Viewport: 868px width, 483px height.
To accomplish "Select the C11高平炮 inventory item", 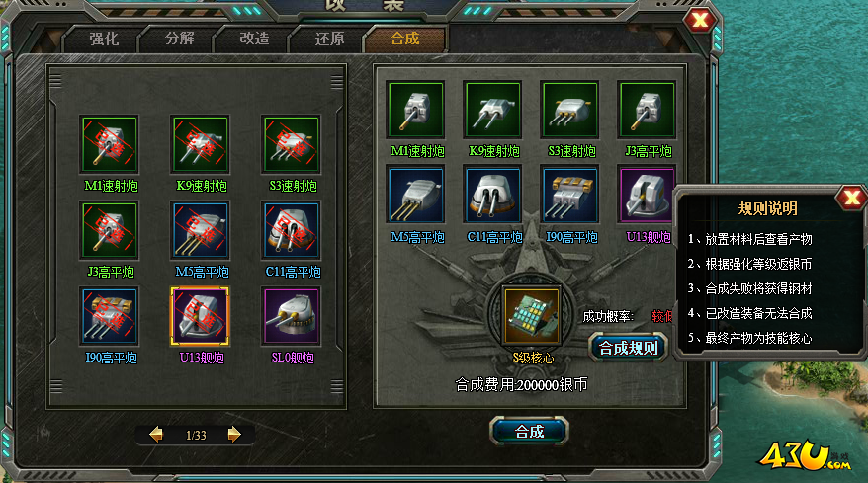I will (x=292, y=231).
